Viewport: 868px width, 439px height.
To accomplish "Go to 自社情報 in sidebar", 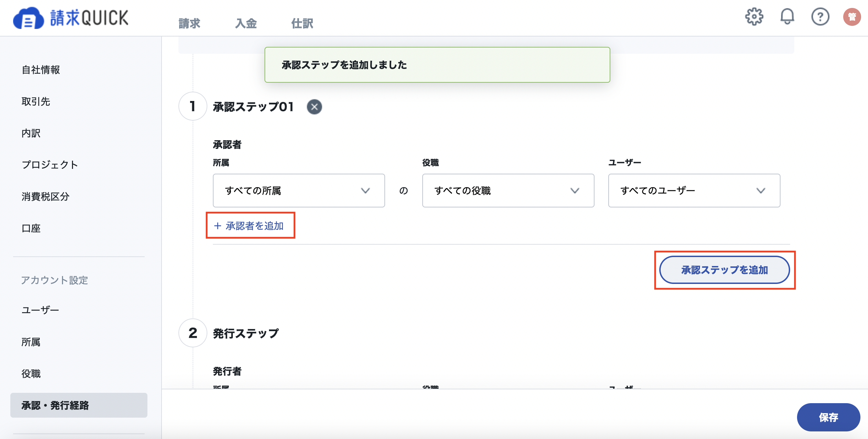I will 41,70.
